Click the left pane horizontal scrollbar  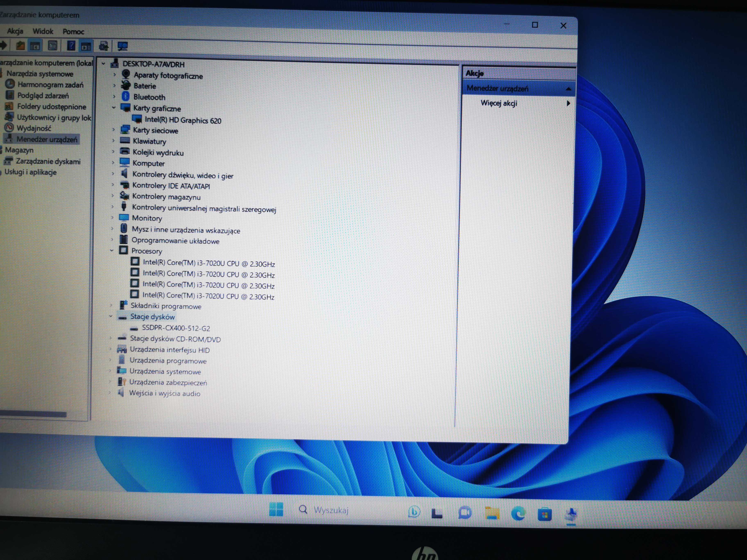click(x=33, y=414)
